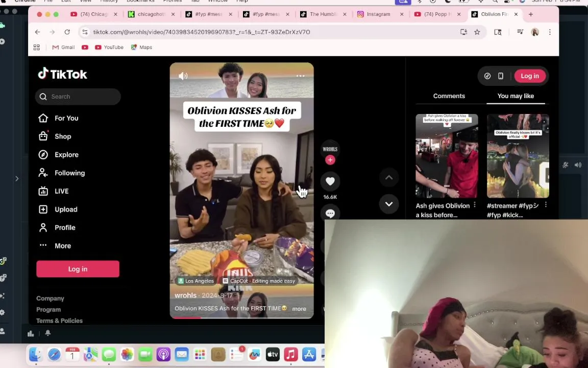Like the video with heart icon
Viewport: 588px width, 368px height.
click(x=330, y=181)
